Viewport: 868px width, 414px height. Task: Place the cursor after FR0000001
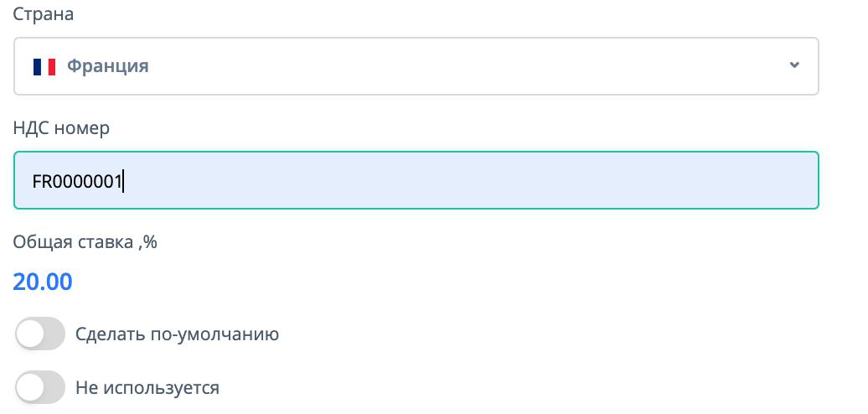click(124, 181)
